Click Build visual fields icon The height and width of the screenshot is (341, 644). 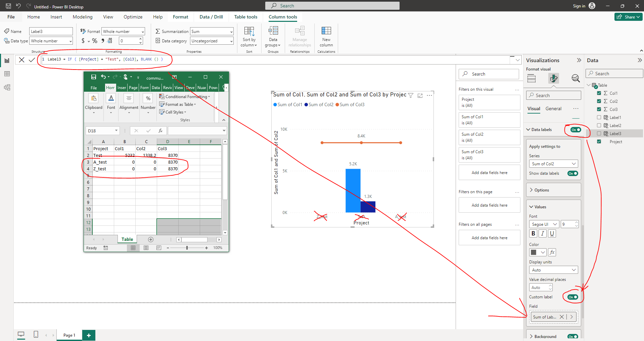click(x=532, y=79)
